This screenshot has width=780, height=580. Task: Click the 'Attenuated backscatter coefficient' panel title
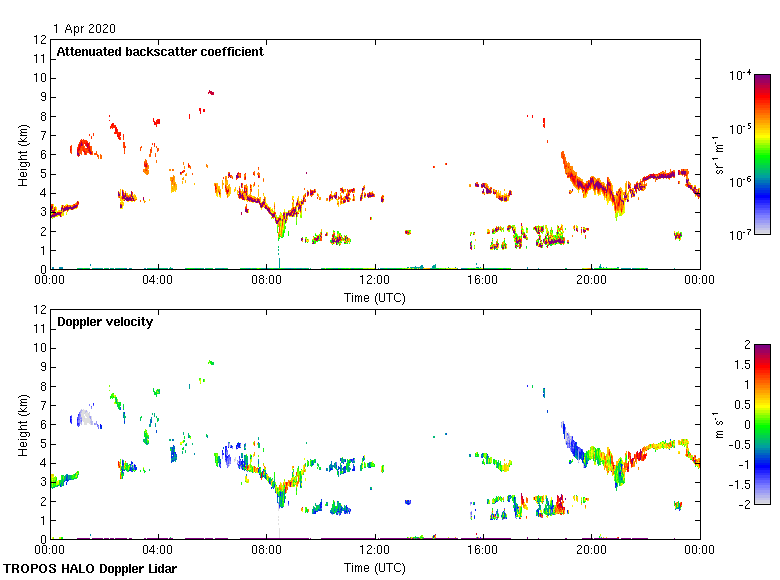160,52
